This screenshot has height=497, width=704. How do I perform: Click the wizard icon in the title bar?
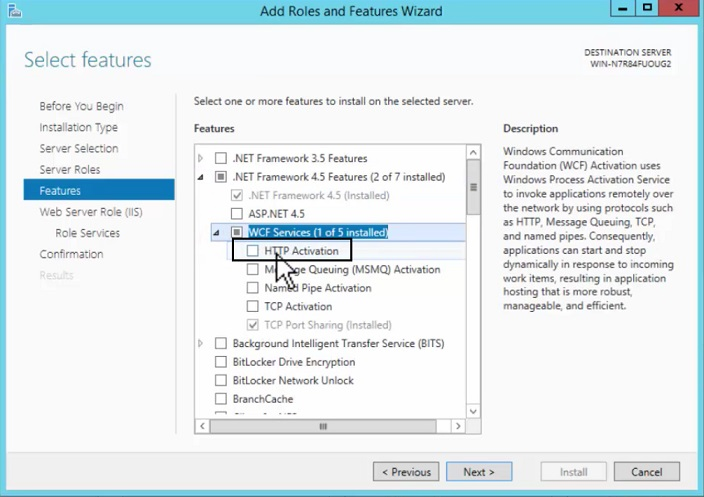[14, 11]
